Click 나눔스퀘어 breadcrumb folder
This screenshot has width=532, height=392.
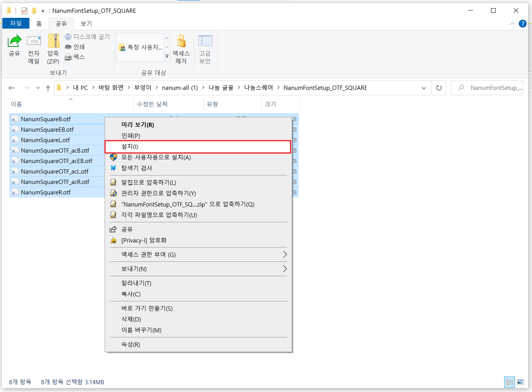click(x=258, y=88)
